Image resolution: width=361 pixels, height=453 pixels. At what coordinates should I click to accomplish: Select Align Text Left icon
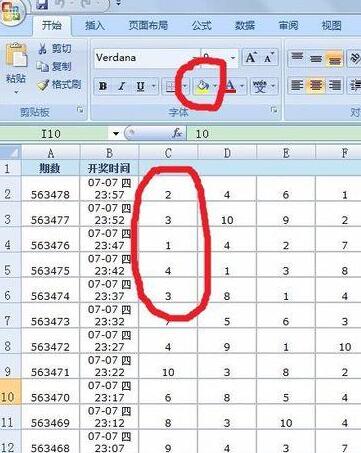(297, 86)
